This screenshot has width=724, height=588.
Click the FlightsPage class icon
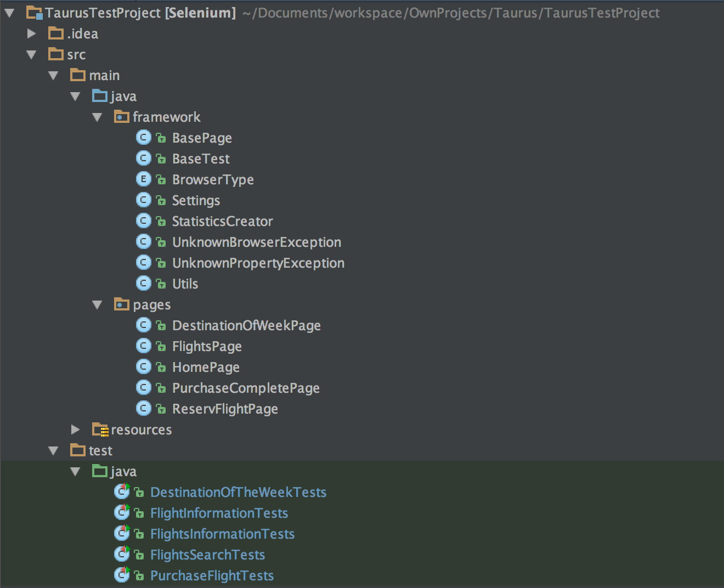pos(143,346)
